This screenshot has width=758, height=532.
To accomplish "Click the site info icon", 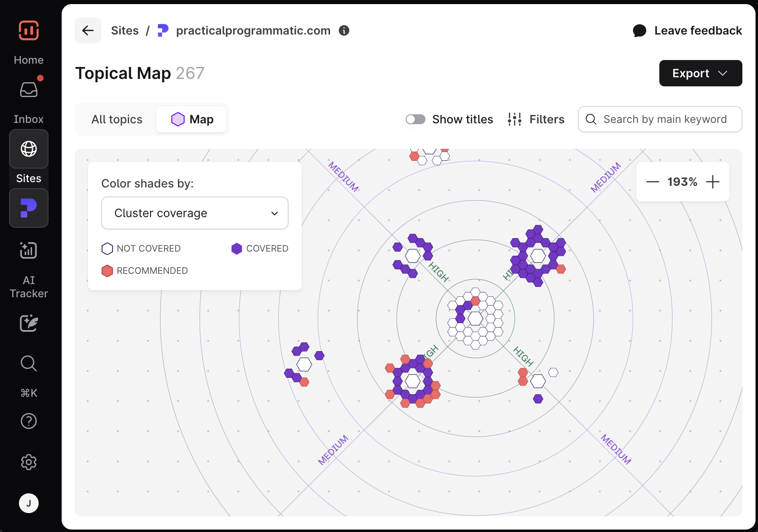I will [x=344, y=30].
